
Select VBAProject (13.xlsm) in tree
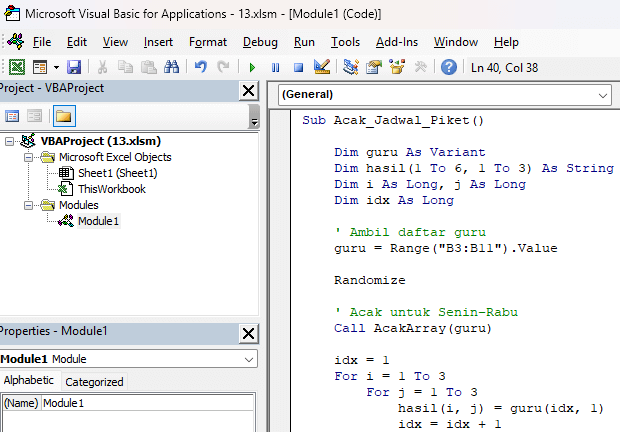point(100,141)
